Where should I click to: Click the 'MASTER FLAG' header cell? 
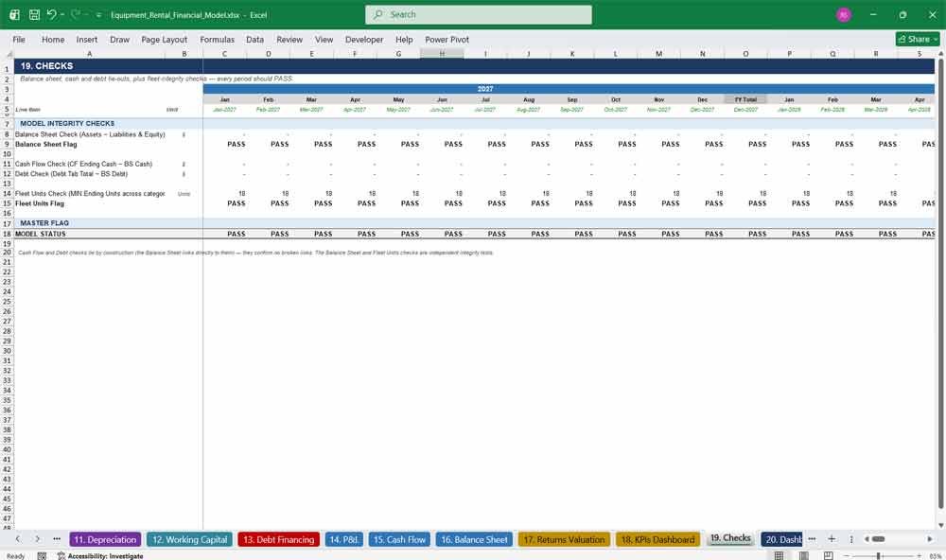point(44,222)
